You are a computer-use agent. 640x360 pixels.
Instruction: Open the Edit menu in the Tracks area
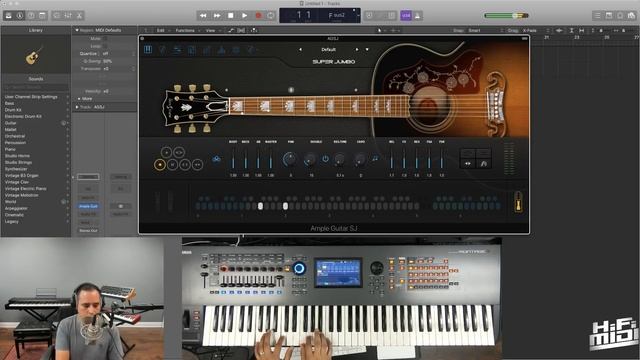coord(161,30)
